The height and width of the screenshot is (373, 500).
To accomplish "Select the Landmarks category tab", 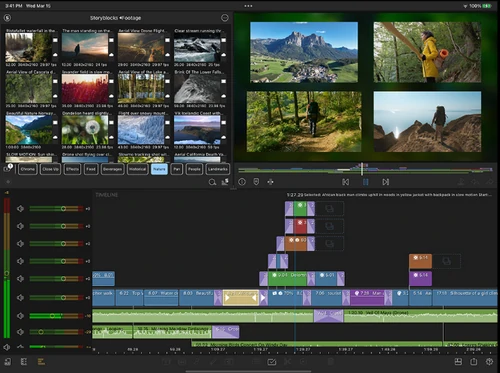I will point(218,169).
